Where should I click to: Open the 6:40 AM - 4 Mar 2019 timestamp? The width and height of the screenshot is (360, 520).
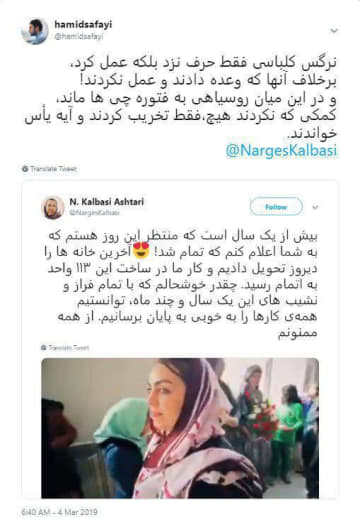point(59,512)
